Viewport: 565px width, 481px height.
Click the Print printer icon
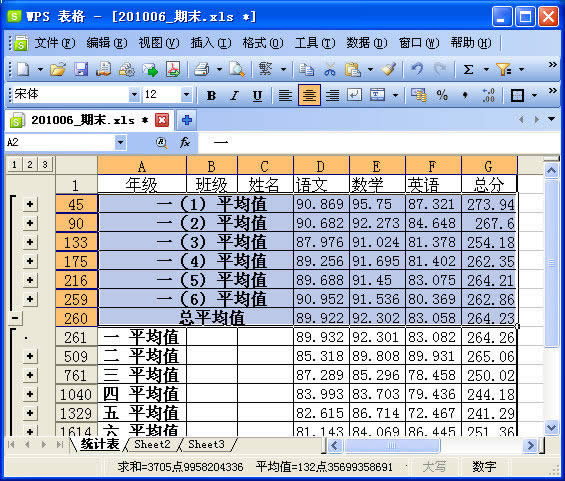click(x=202, y=69)
